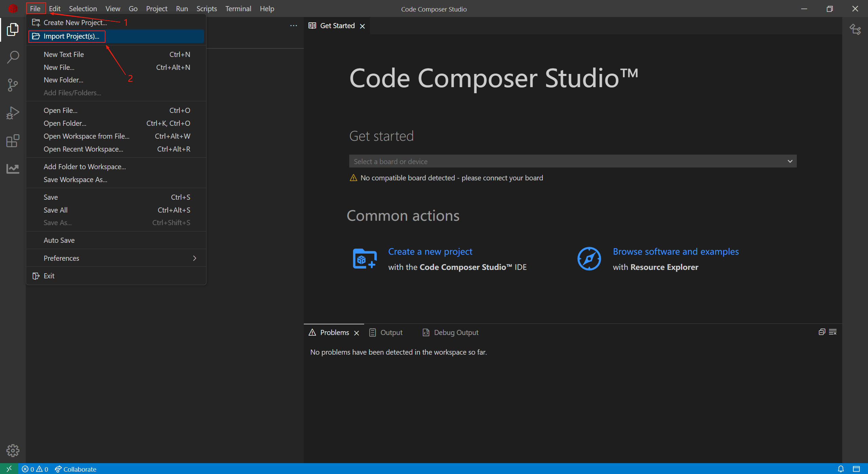The width and height of the screenshot is (868, 474).
Task: Select the Get Started editor tab
Action: tap(337, 26)
